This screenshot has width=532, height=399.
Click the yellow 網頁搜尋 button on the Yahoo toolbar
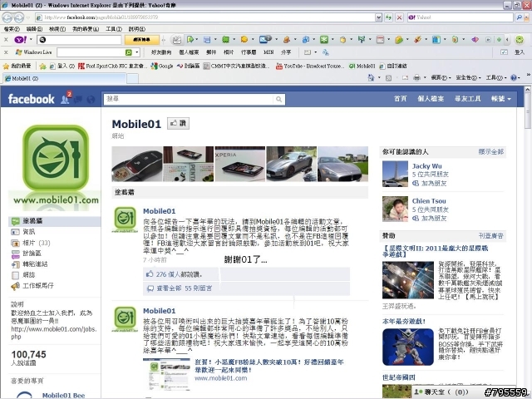click(141, 40)
